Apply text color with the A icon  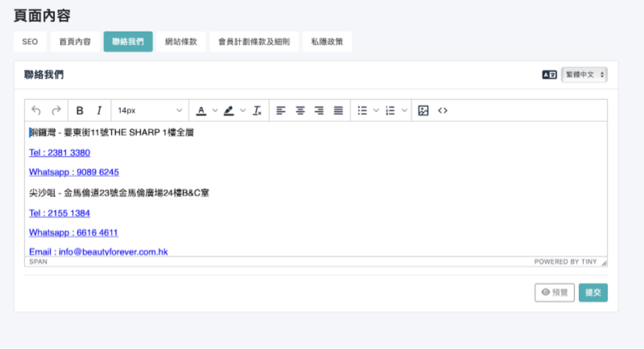coord(201,110)
